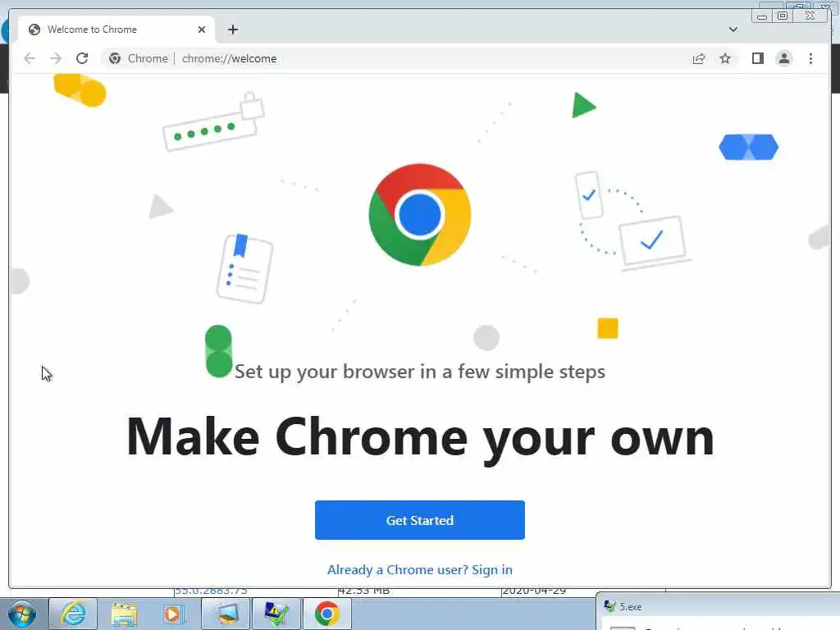
Task: Click the chrome://welcome address bar URL
Action: pyautogui.click(x=230, y=58)
